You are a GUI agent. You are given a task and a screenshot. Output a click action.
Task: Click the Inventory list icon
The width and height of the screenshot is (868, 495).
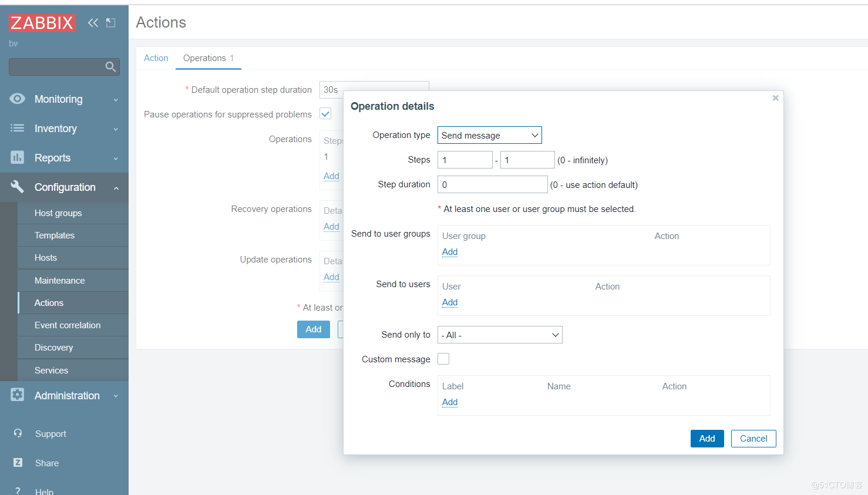point(18,128)
